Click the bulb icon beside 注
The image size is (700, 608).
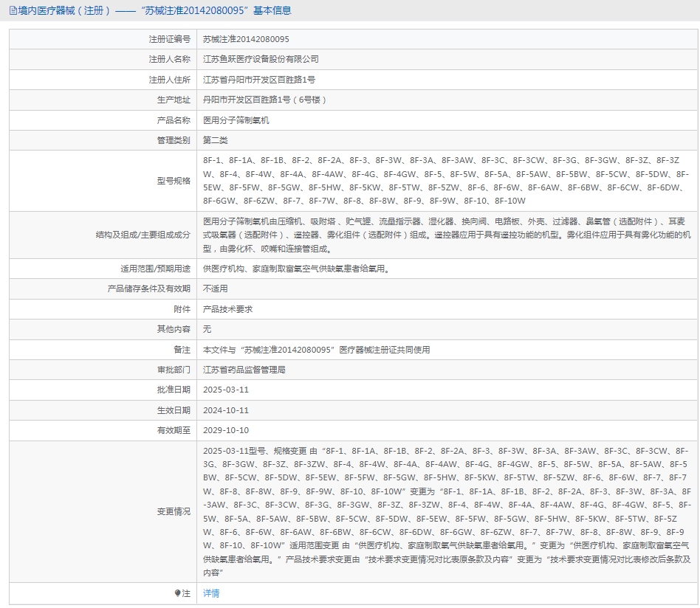click(178, 593)
